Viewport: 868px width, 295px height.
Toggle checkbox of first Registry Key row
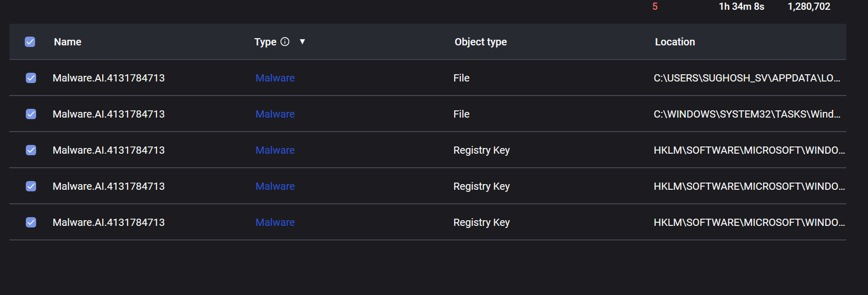pos(31,150)
